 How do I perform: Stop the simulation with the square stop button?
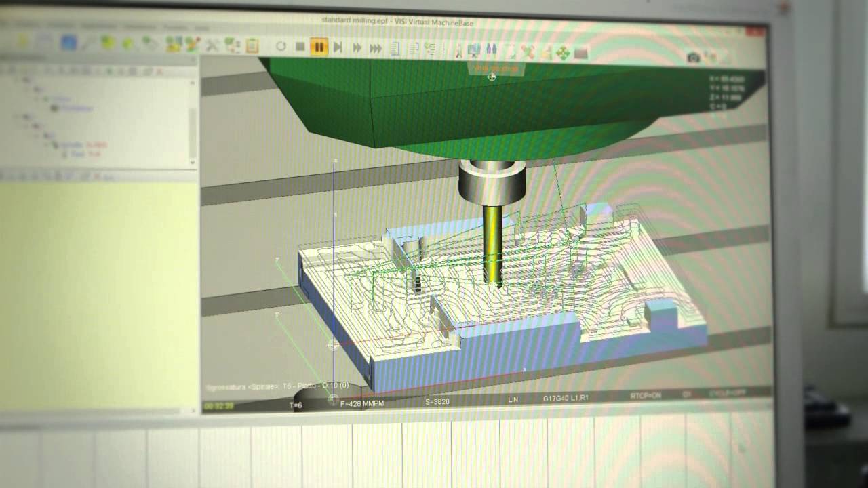point(300,46)
